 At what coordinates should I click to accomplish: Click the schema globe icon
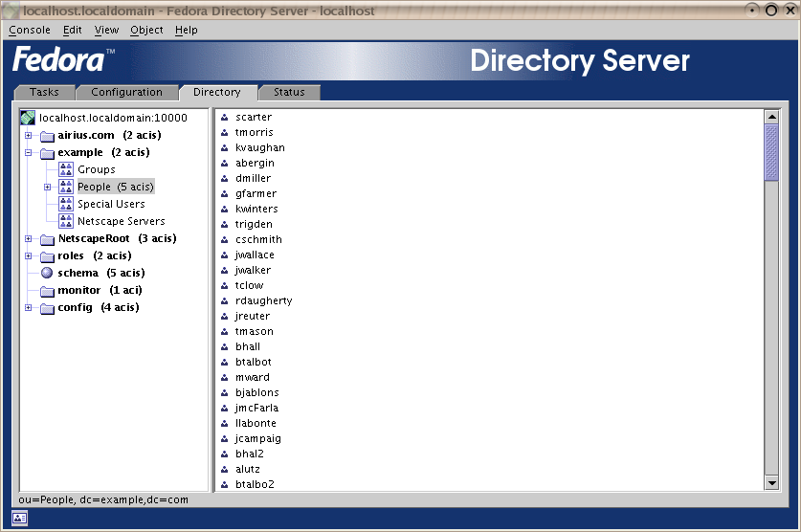coord(47,273)
